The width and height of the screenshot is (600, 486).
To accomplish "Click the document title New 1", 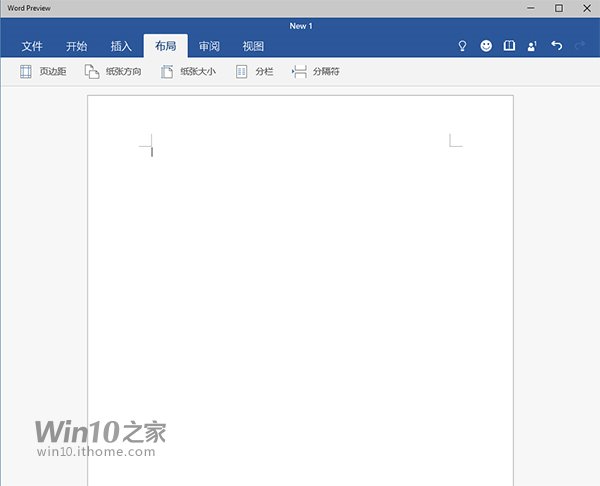I will [x=301, y=26].
